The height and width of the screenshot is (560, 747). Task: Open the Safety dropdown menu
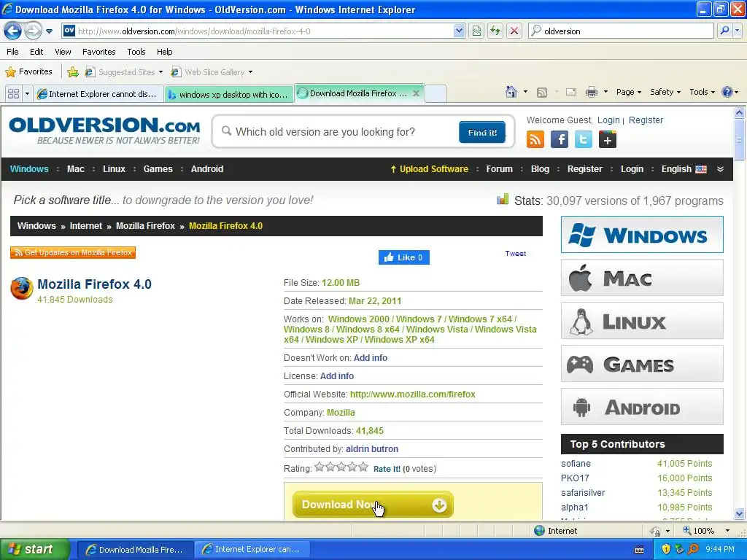[x=665, y=92]
